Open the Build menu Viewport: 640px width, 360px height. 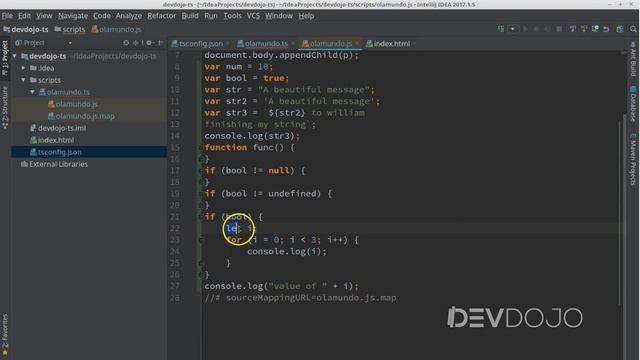click(x=190, y=16)
